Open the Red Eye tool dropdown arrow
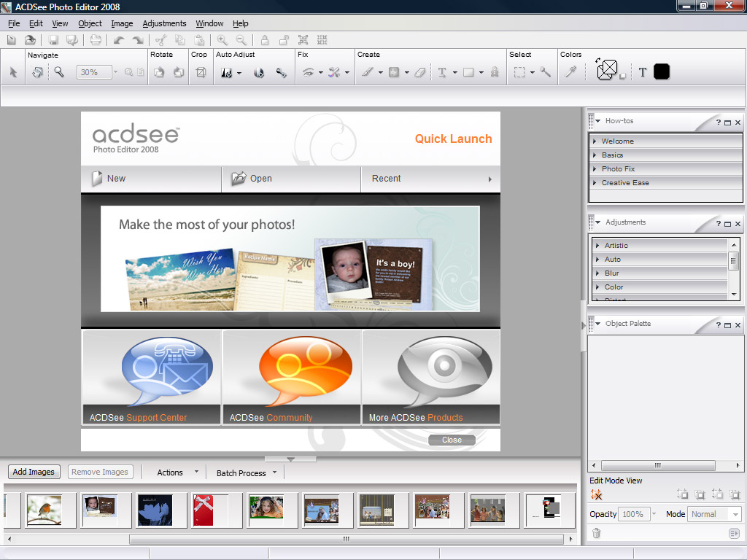Screen dimensions: 747x560 tap(321, 73)
